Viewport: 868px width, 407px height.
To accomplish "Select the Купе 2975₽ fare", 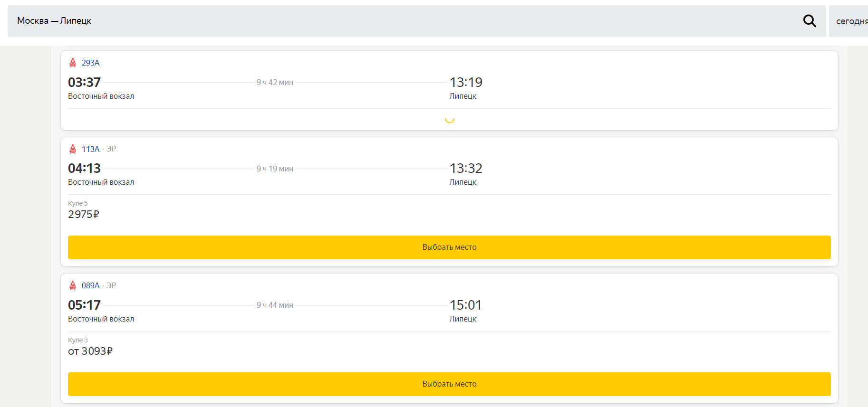I will [84, 214].
